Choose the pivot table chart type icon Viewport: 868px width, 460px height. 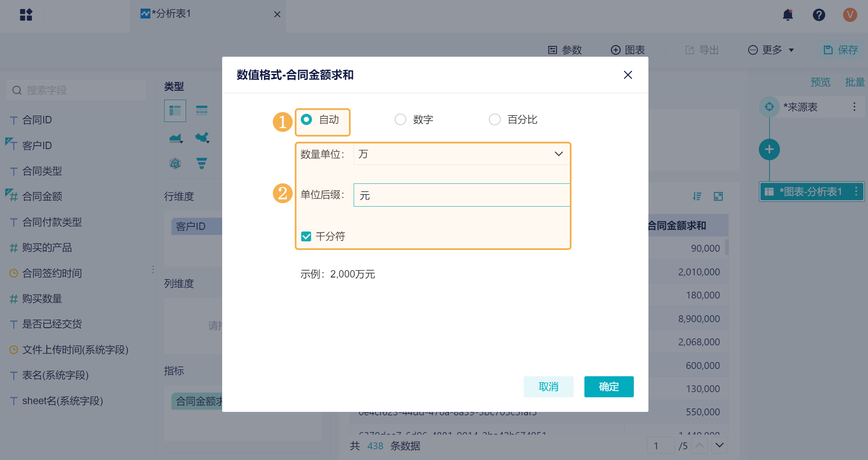pyautogui.click(x=175, y=111)
